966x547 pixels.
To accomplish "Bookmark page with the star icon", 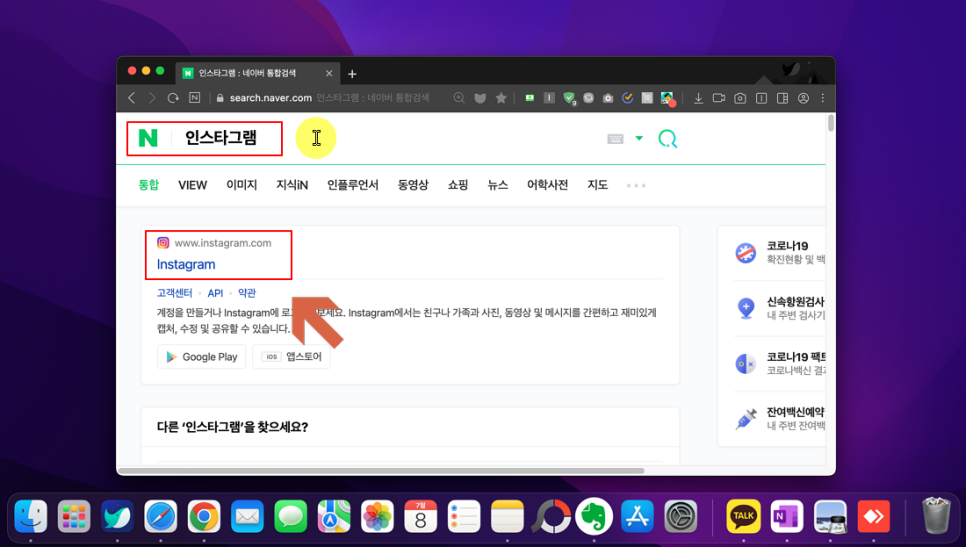I will [x=501, y=98].
